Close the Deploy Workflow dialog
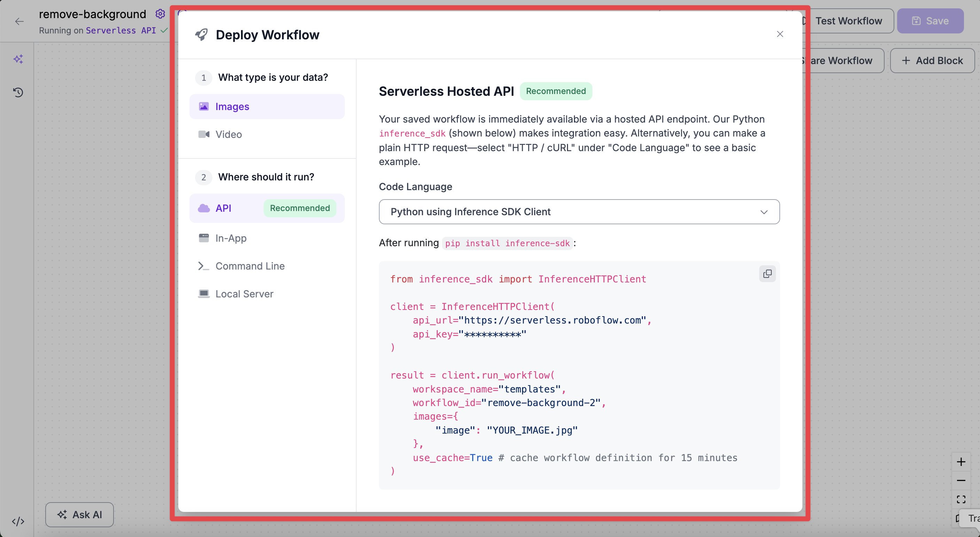Image resolution: width=980 pixels, height=537 pixels. point(780,34)
